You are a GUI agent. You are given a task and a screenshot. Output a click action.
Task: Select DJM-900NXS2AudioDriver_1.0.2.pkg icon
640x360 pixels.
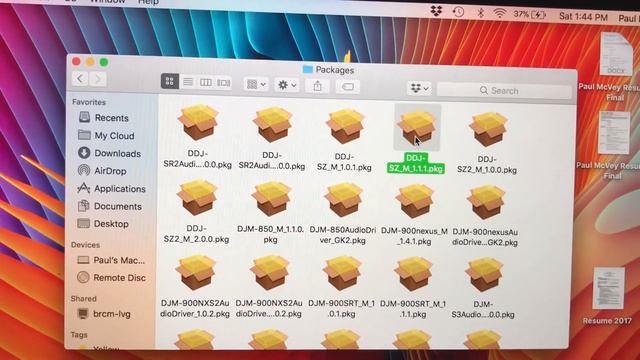pos(196,273)
